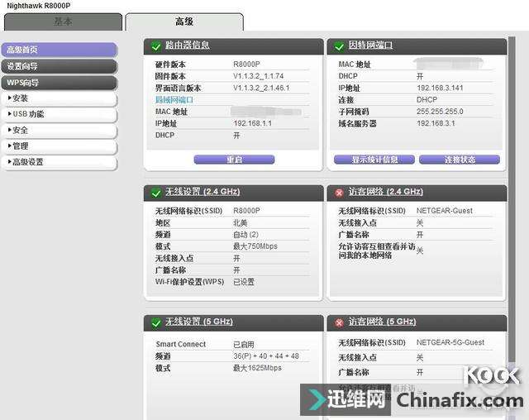Open 高级首页 in the sidebar

[x=60, y=50]
